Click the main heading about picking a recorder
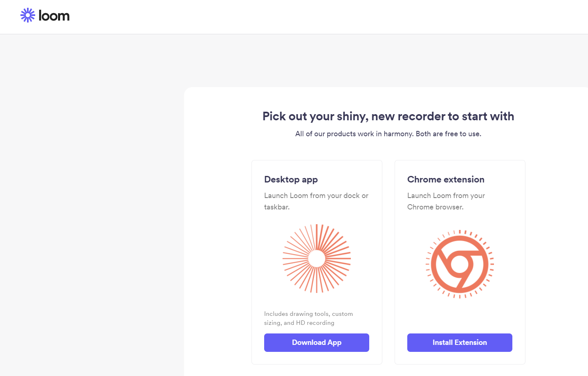This screenshot has width=588, height=376. pyautogui.click(x=388, y=116)
